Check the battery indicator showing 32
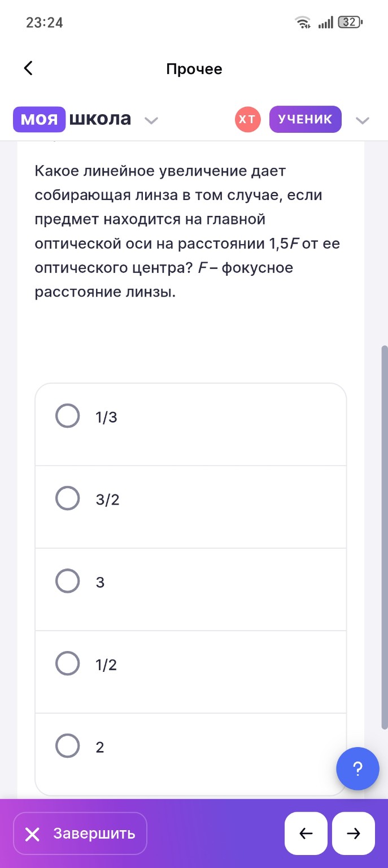This screenshot has height=868, width=388. click(x=348, y=22)
